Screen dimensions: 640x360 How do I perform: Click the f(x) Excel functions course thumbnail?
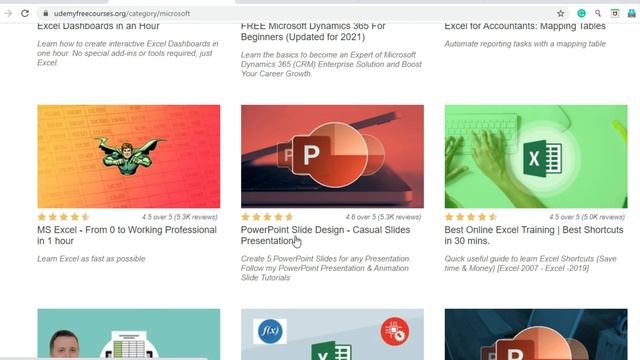[332, 334]
